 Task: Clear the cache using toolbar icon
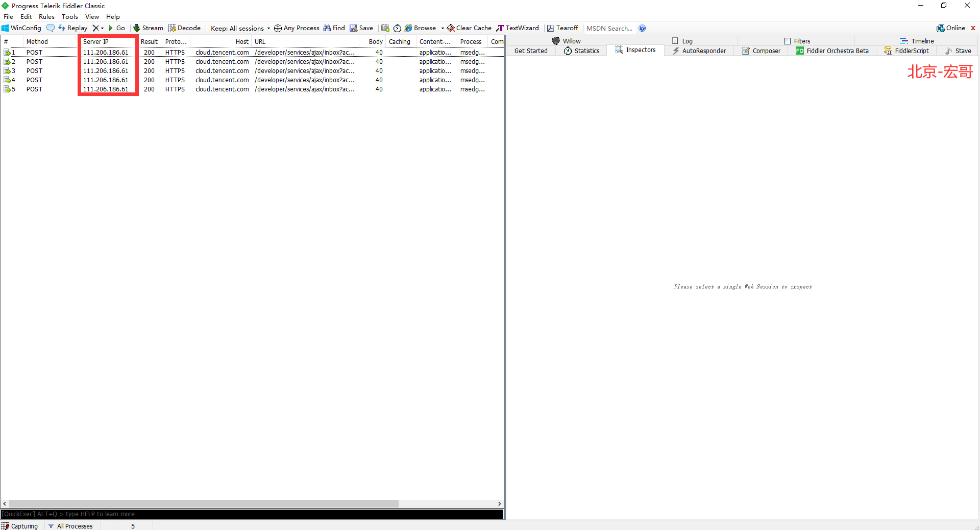[468, 28]
